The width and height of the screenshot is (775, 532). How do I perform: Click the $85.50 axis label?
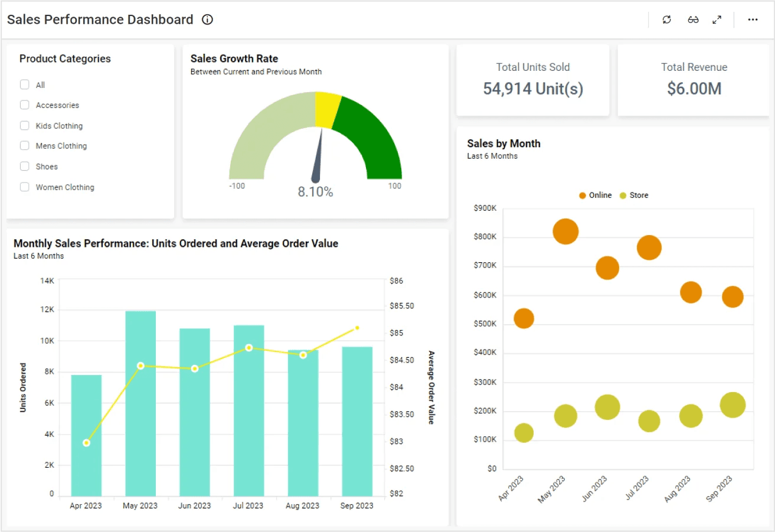click(401, 306)
